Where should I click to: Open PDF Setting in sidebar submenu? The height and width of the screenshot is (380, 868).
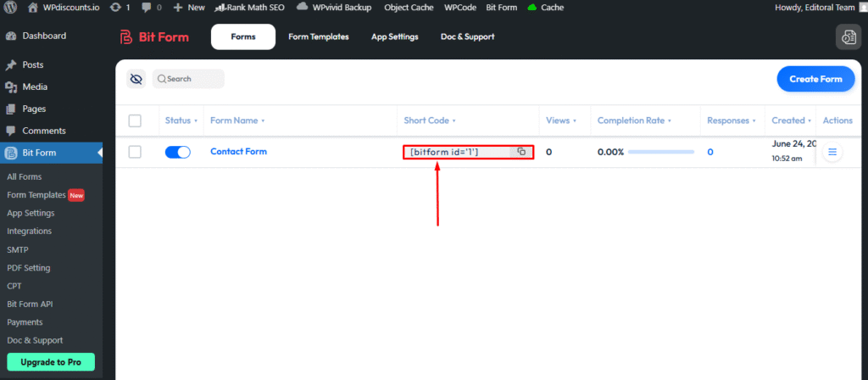point(29,268)
